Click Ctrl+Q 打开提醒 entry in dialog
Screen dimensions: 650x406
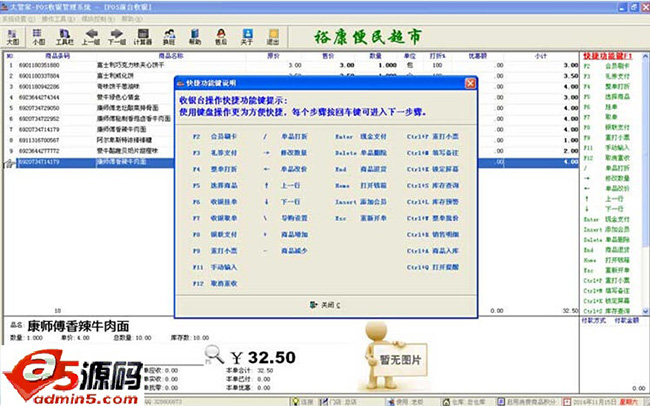tap(433, 267)
